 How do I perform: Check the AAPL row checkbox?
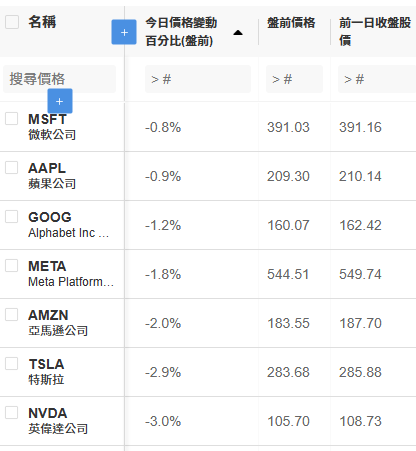coord(12,167)
